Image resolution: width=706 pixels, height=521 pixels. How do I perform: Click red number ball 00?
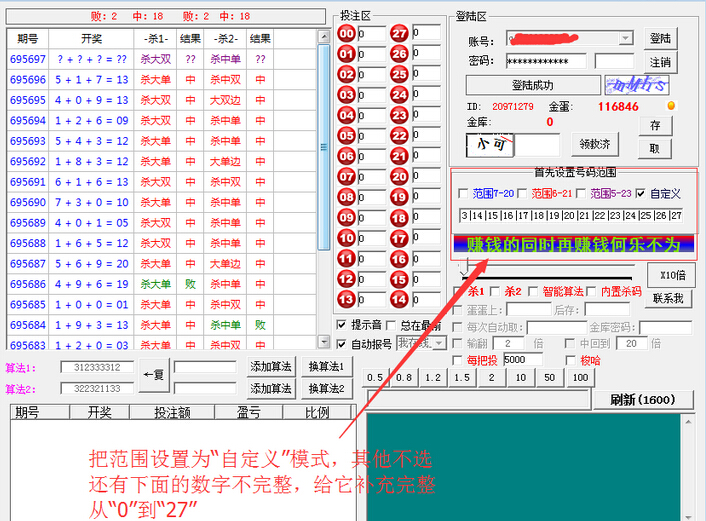[x=347, y=33]
